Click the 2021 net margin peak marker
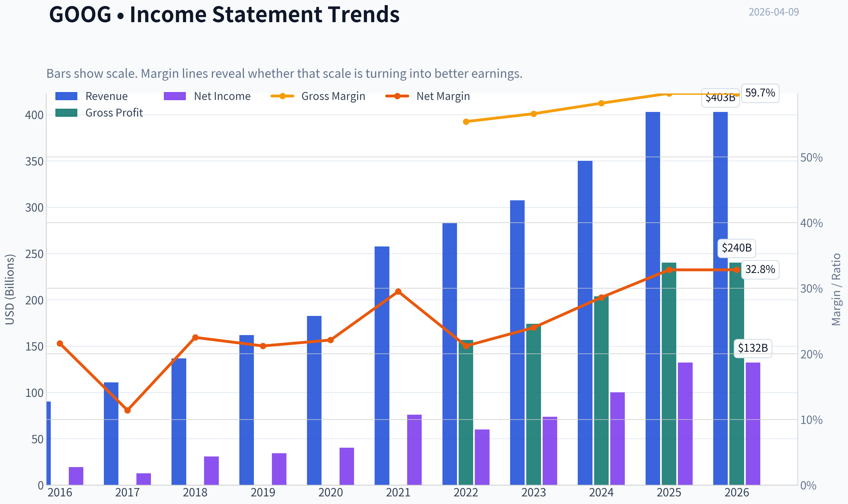Viewport: 848px width, 504px height. point(398,292)
